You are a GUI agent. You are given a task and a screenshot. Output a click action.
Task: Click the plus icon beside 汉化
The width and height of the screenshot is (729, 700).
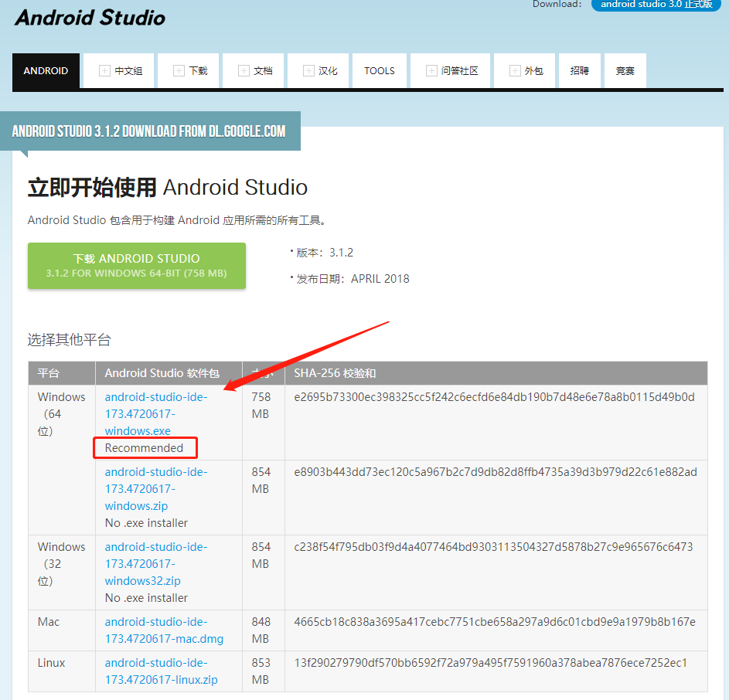point(308,70)
